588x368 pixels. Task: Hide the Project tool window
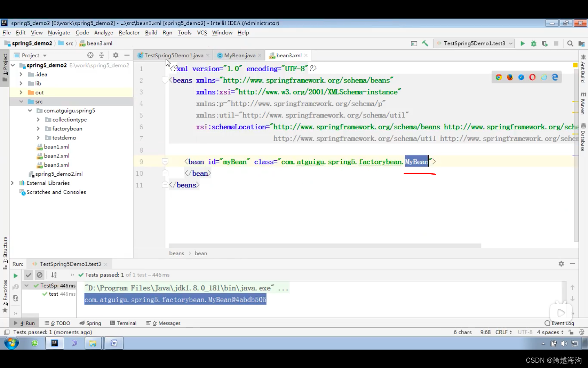coord(127,55)
